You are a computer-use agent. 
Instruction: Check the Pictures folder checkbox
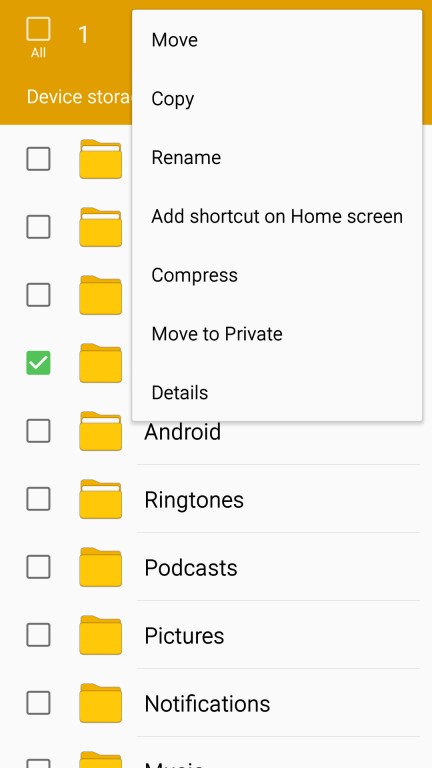click(x=38, y=635)
